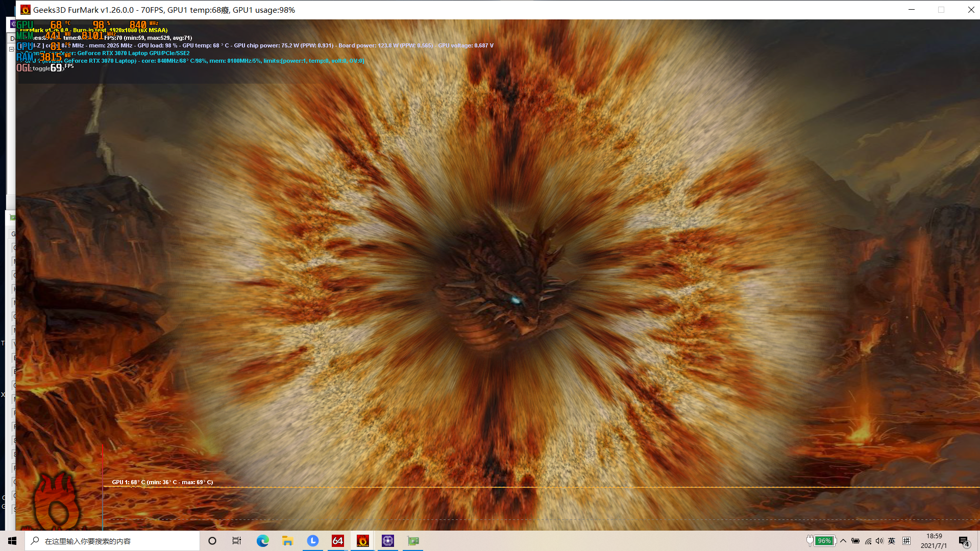Click the orange '840 MHz' overlay value

143,24
